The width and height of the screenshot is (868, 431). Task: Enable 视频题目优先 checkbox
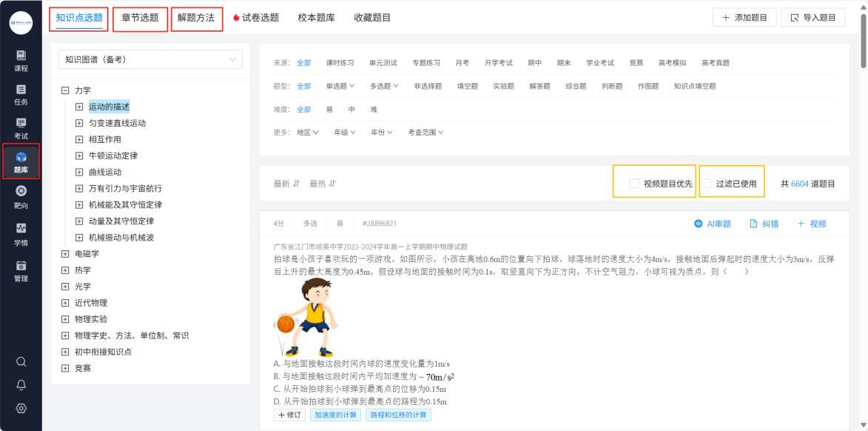point(634,184)
